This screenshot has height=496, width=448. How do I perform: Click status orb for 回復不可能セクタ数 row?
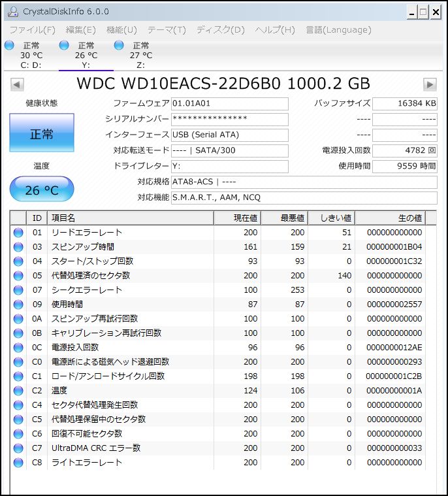coord(18,434)
